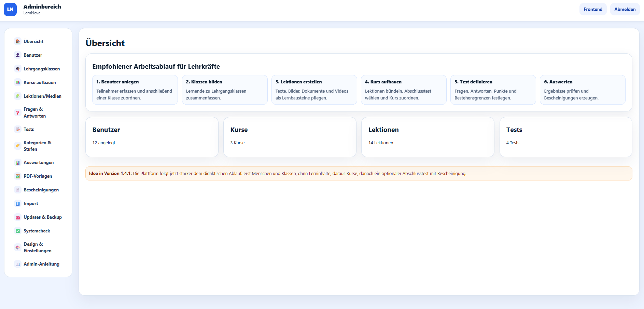644x309 pixels.
Task: Open PDF-Vorlagen in the sidebar
Action: click(38, 176)
